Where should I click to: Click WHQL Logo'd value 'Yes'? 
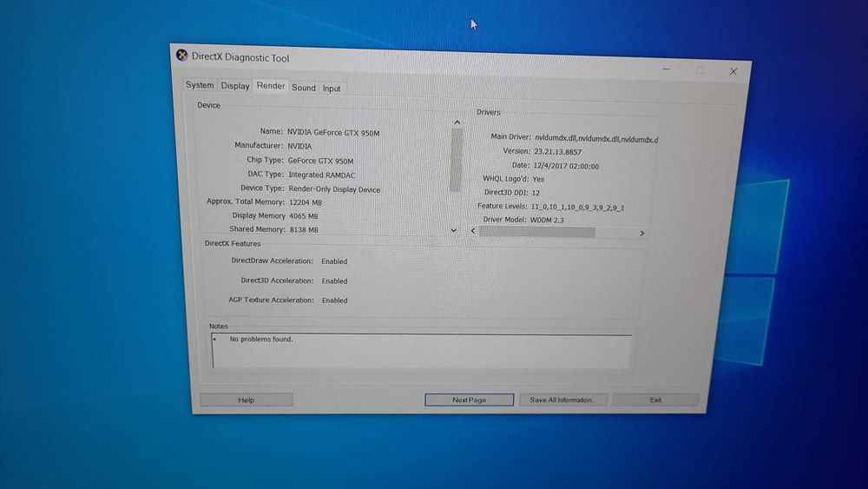[538, 179]
